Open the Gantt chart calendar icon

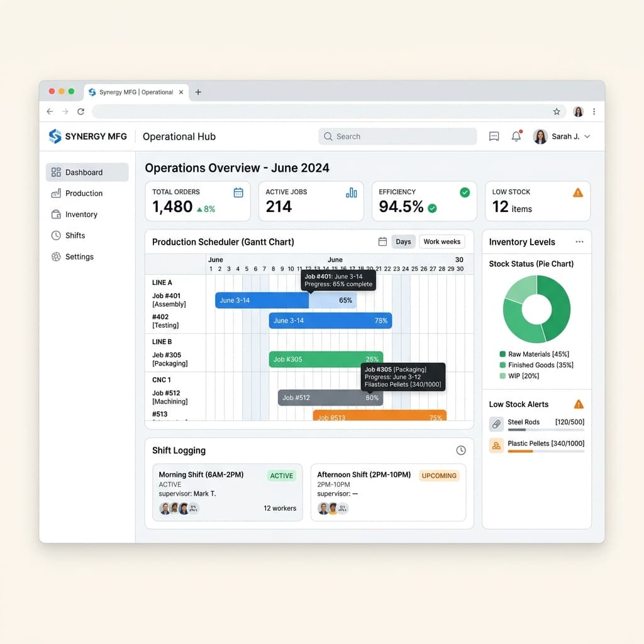(x=382, y=241)
